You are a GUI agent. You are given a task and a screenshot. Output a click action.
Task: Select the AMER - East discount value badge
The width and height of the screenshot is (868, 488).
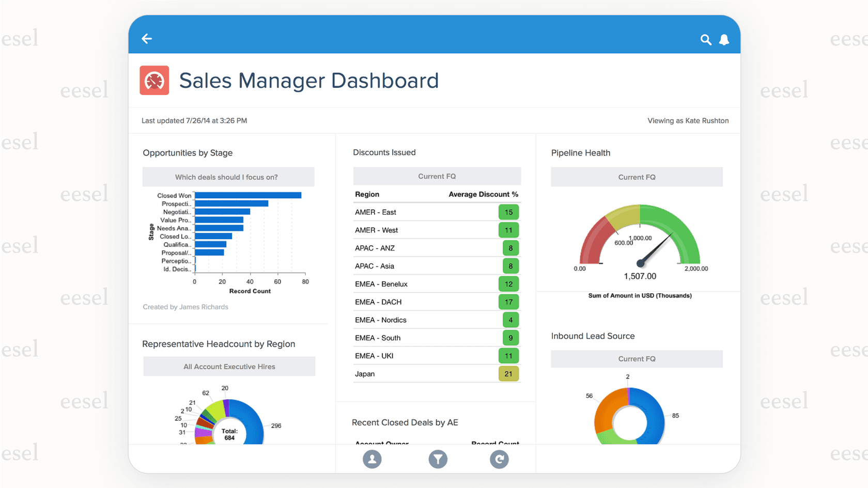pyautogui.click(x=508, y=212)
